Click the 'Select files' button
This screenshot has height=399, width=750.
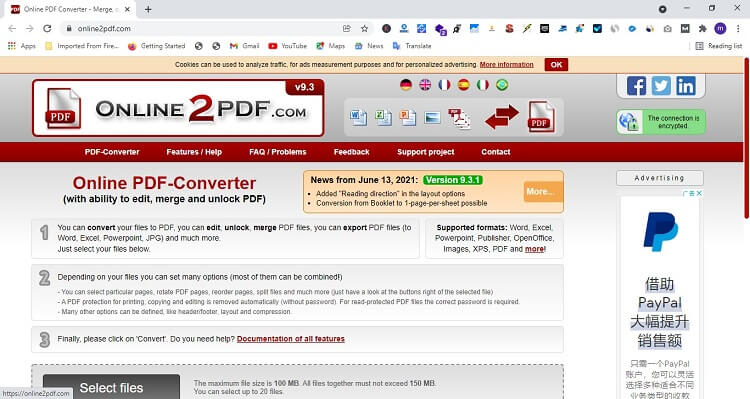pos(111,387)
